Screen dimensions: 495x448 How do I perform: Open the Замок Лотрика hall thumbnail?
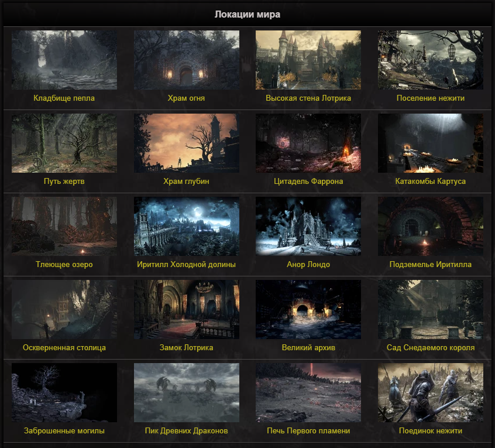click(187, 309)
